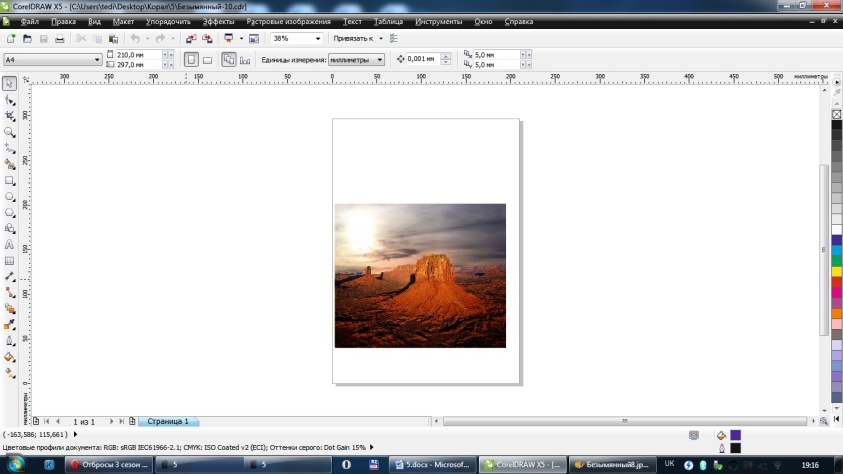The height and width of the screenshot is (474, 843).
Task: Pick the yellow swatch in the palette
Action: (837, 271)
